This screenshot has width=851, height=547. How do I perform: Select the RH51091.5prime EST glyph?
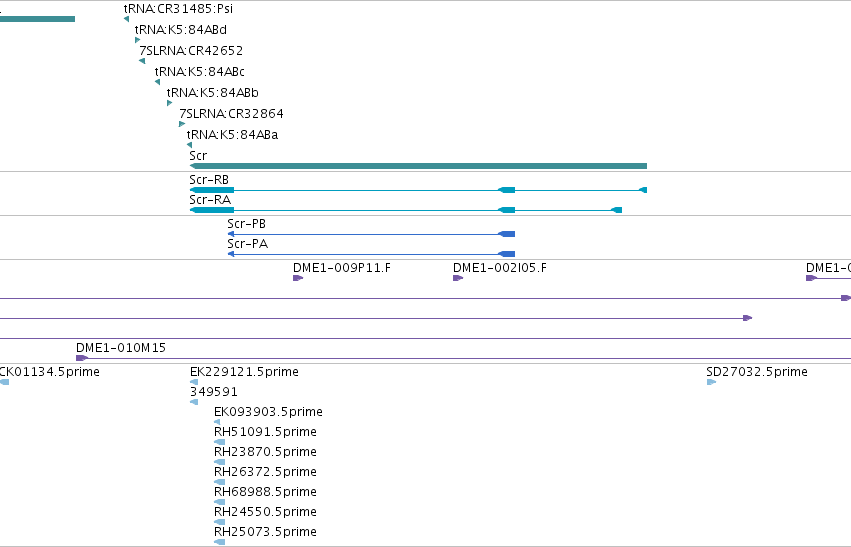219,442
